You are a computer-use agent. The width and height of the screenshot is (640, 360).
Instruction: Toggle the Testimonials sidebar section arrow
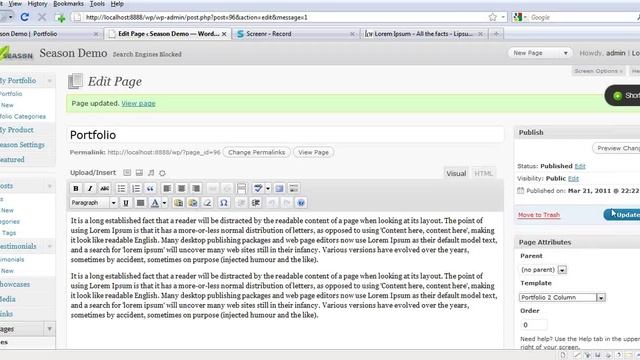(x=50, y=246)
